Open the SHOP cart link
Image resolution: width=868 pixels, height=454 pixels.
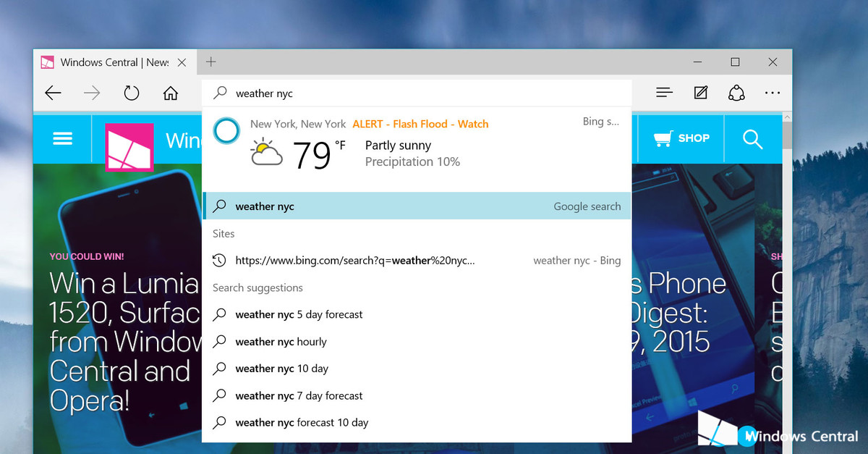(x=681, y=138)
